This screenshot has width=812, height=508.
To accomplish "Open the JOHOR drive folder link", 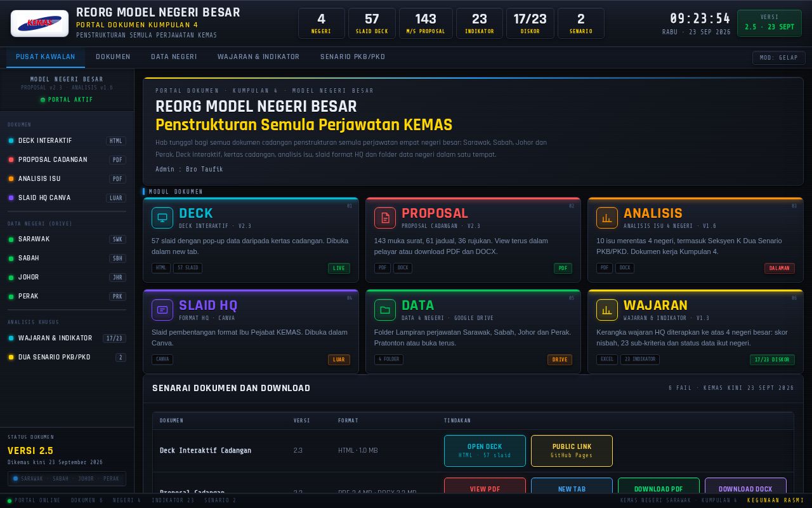I will tap(67, 277).
